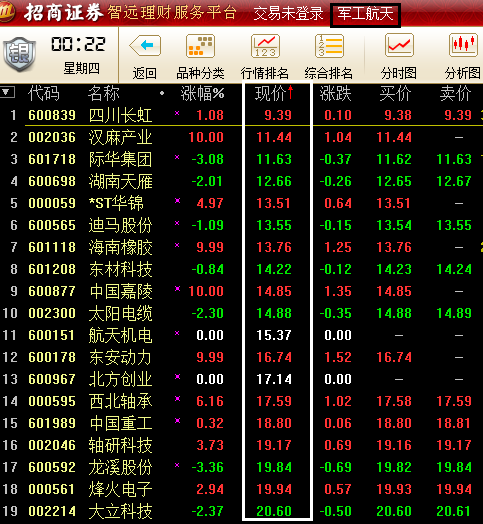Click stock code 000059
The image size is (483, 524).
tap(52, 204)
